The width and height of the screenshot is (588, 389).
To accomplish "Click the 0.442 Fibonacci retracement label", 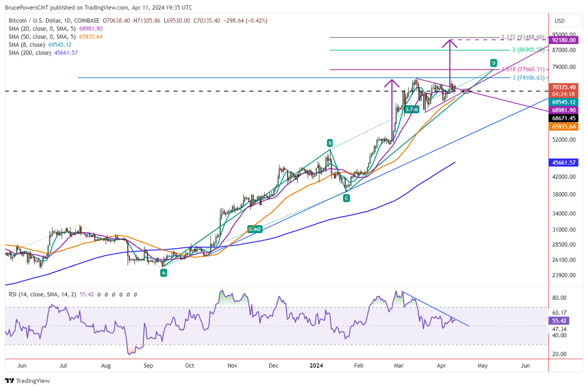I will [x=255, y=229].
